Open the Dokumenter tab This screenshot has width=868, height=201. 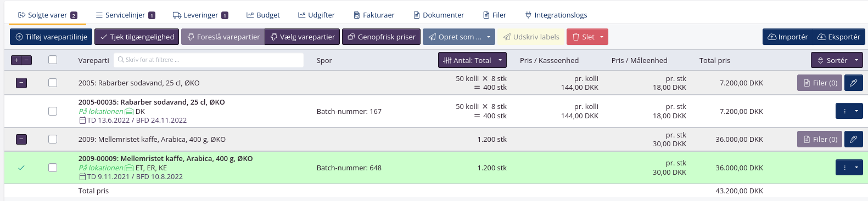point(439,15)
